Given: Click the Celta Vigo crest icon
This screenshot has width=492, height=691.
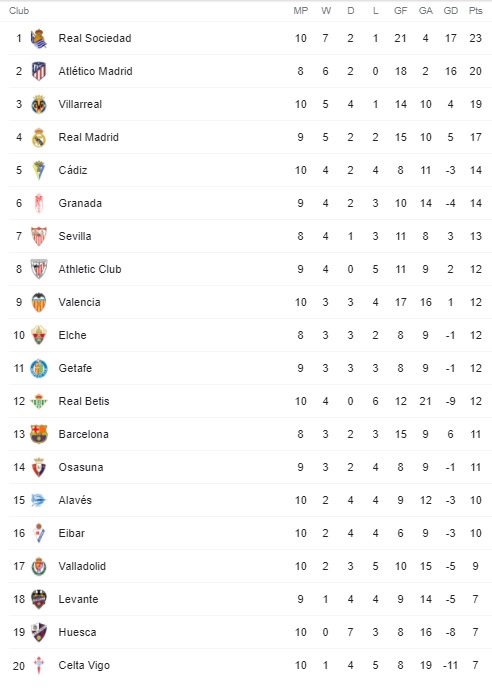Looking at the screenshot, I should coord(38,665).
